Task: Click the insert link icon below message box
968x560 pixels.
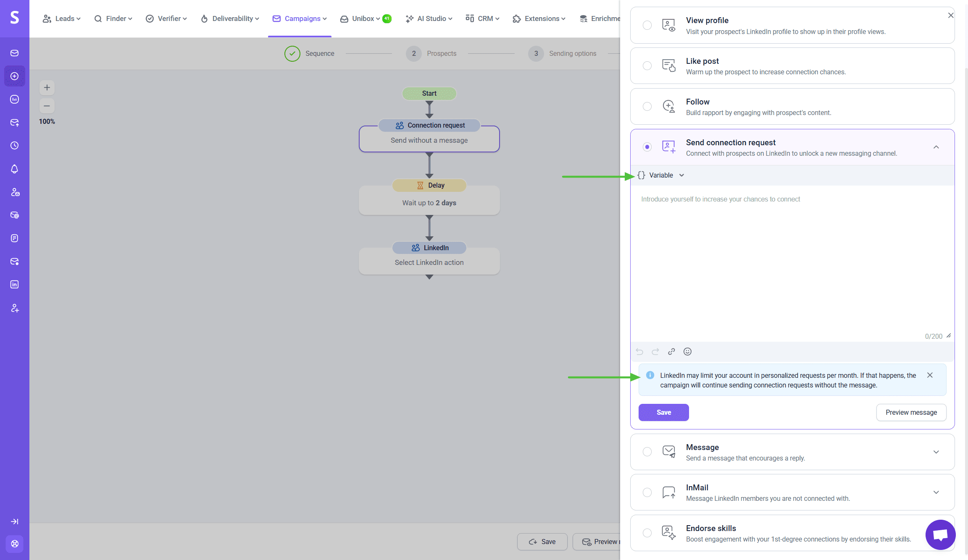Action: pos(671,352)
